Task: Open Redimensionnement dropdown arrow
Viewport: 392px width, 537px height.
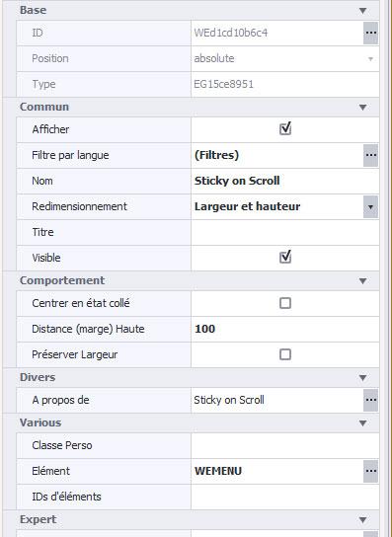Action: [x=370, y=207]
